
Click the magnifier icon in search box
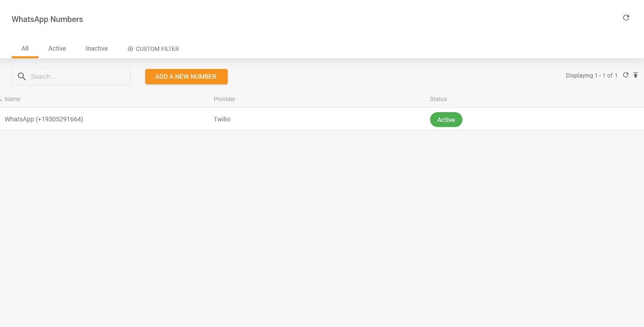(x=22, y=76)
